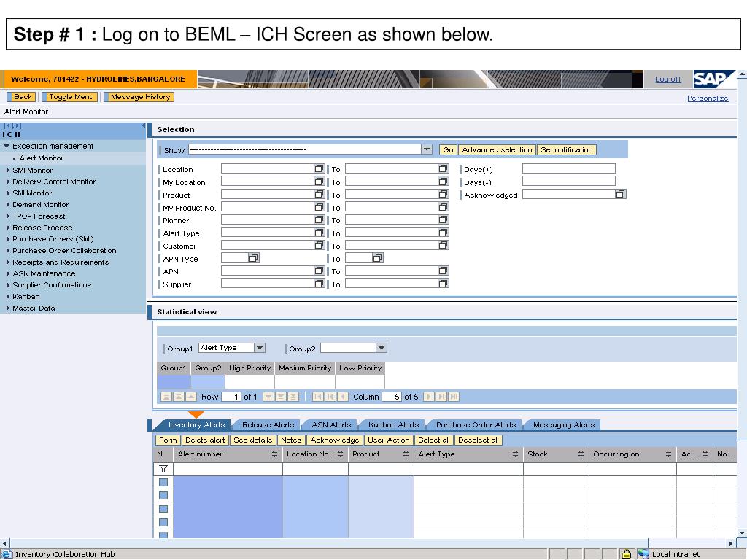Select the first row checkbox in alerts table
This screenshot has width=747, height=560.
(163, 483)
